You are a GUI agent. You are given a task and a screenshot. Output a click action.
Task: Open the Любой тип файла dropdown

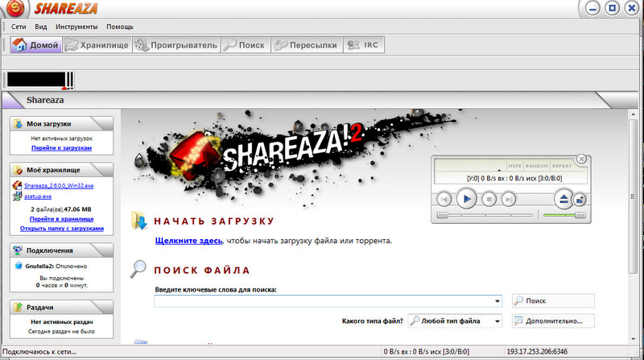click(455, 321)
